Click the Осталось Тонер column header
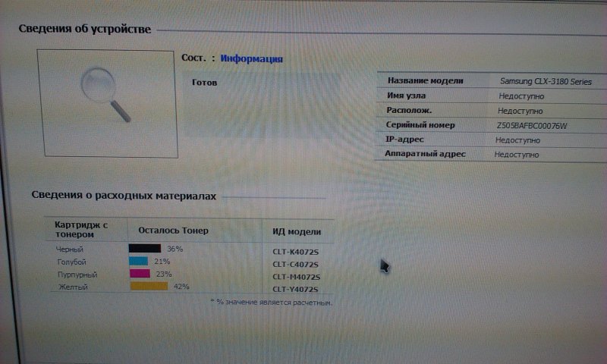Viewport: 607px width, 364px height. coord(173,230)
